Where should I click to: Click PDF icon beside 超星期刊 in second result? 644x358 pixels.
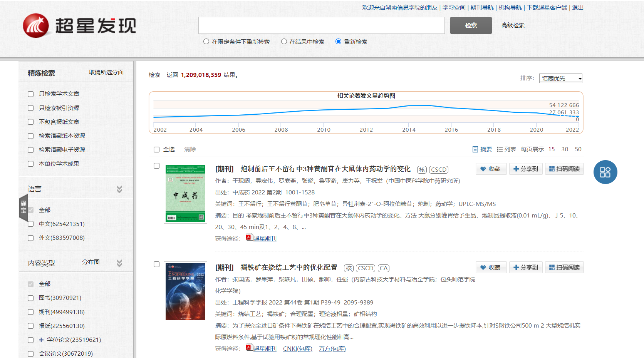(x=249, y=348)
